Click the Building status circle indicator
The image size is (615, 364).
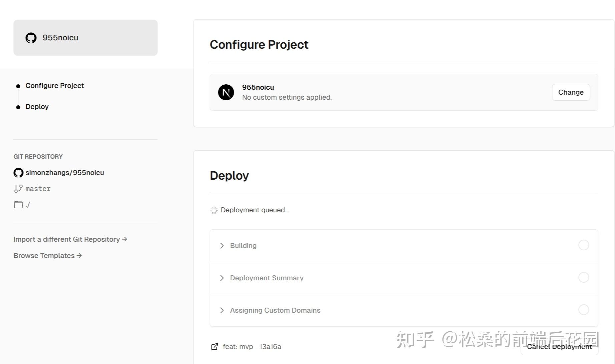point(584,245)
